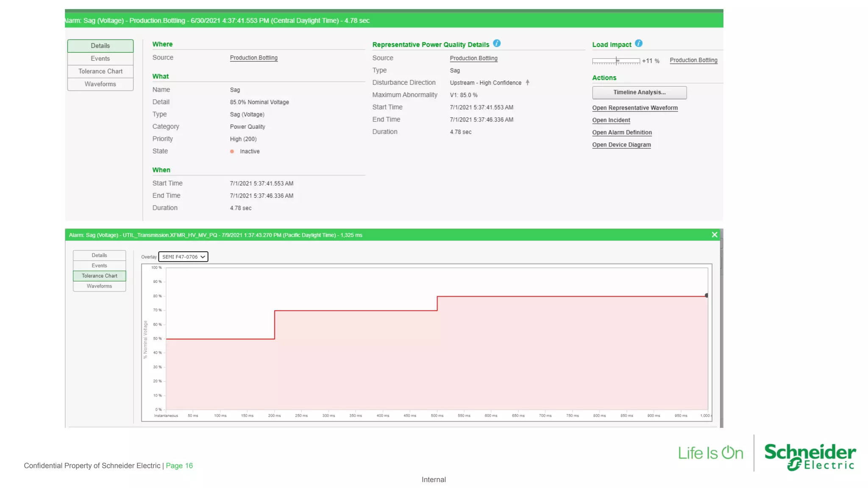
Task: Click the event data point on tolerance chart
Action: (707, 296)
